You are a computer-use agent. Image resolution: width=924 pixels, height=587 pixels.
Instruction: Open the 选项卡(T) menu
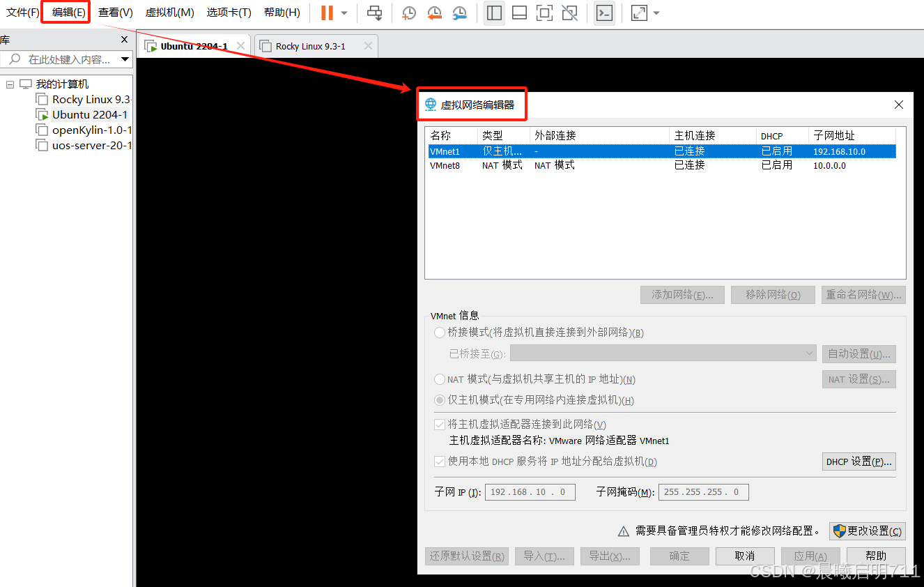[x=229, y=13]
